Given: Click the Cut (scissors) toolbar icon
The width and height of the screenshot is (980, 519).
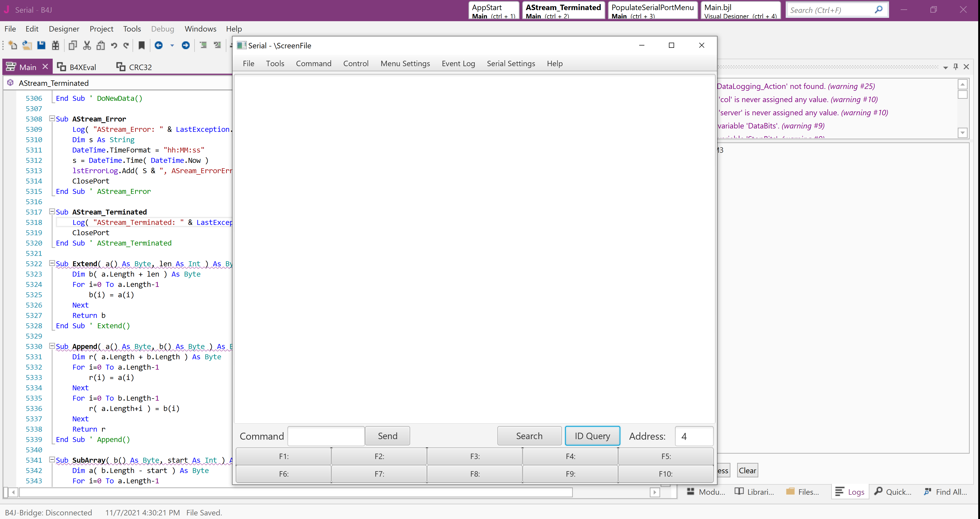Looking at the screenshot, I should [87, 46].
